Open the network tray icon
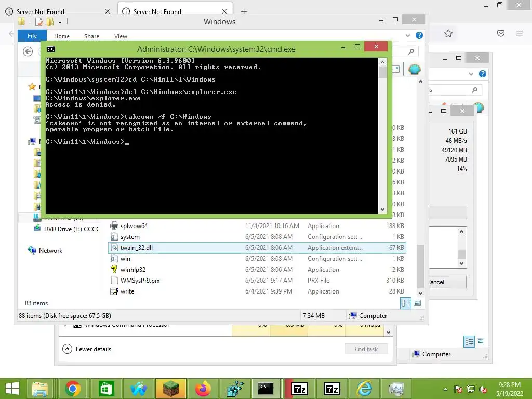532x399 pixels. pos(471,389)
